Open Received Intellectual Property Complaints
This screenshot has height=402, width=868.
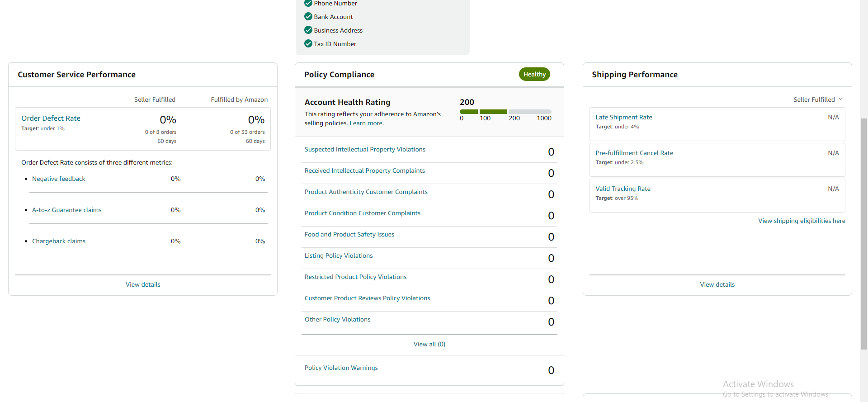(x=365, y=170)
